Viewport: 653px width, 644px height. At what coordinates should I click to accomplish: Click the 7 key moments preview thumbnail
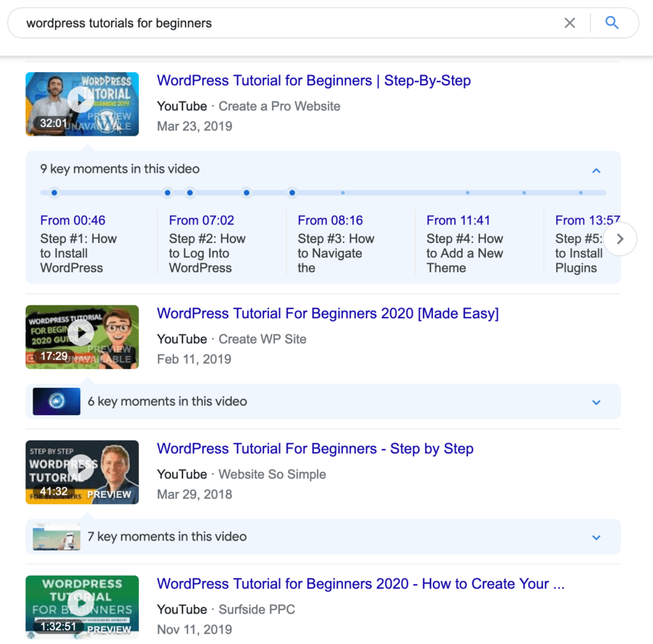point(57,537)
